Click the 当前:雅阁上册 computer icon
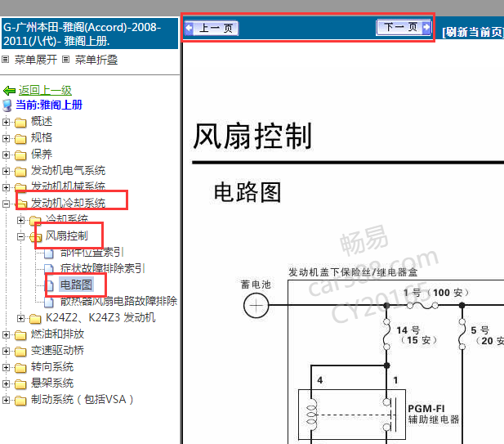 pyautogui.click(x=7, y=105)
